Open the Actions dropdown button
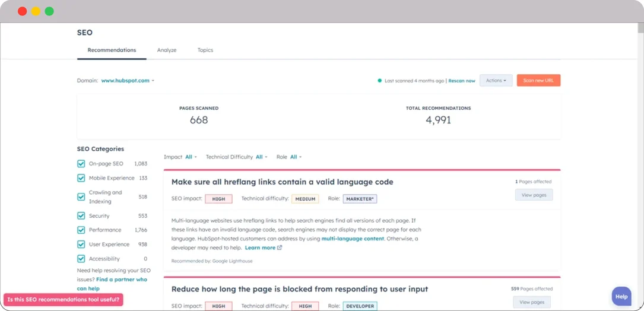The image size is (644, 311). tap(496, 81)
